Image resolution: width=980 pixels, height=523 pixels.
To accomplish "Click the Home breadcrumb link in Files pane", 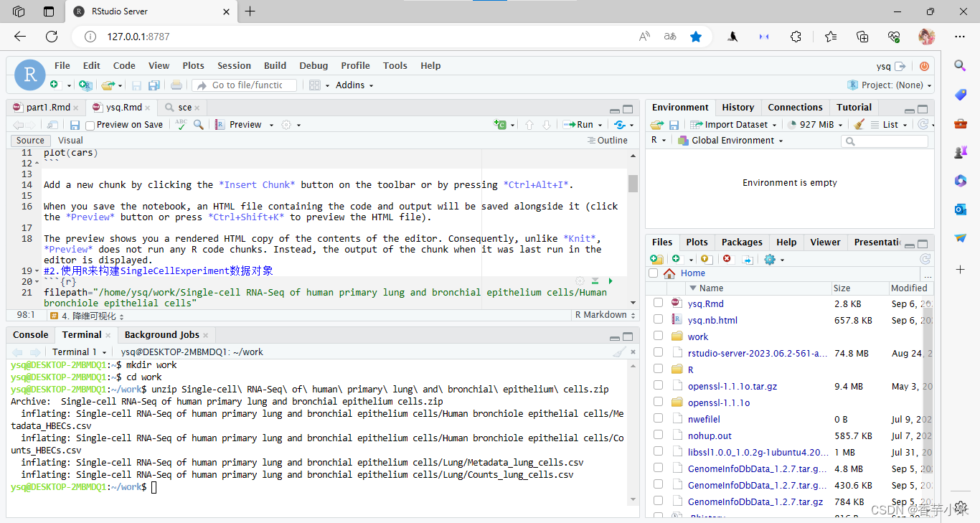I will (693, 273).
